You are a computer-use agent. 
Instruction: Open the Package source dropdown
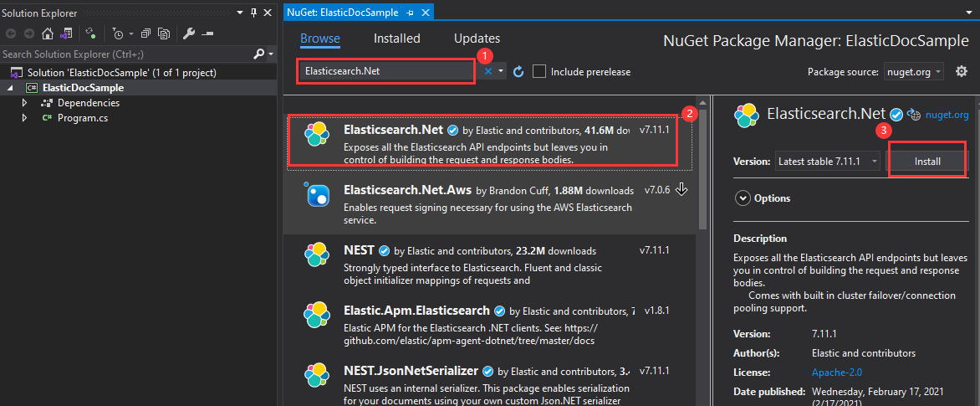(914, 72)
